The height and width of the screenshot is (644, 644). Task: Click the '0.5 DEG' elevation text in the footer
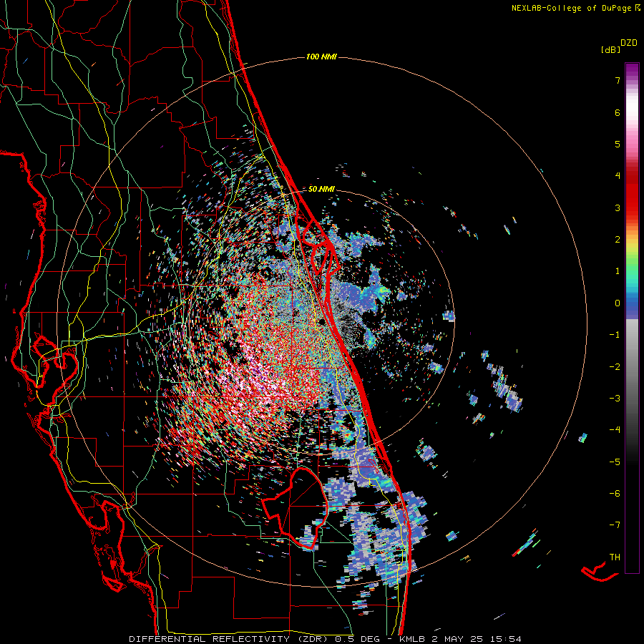(x=357, y=639)
